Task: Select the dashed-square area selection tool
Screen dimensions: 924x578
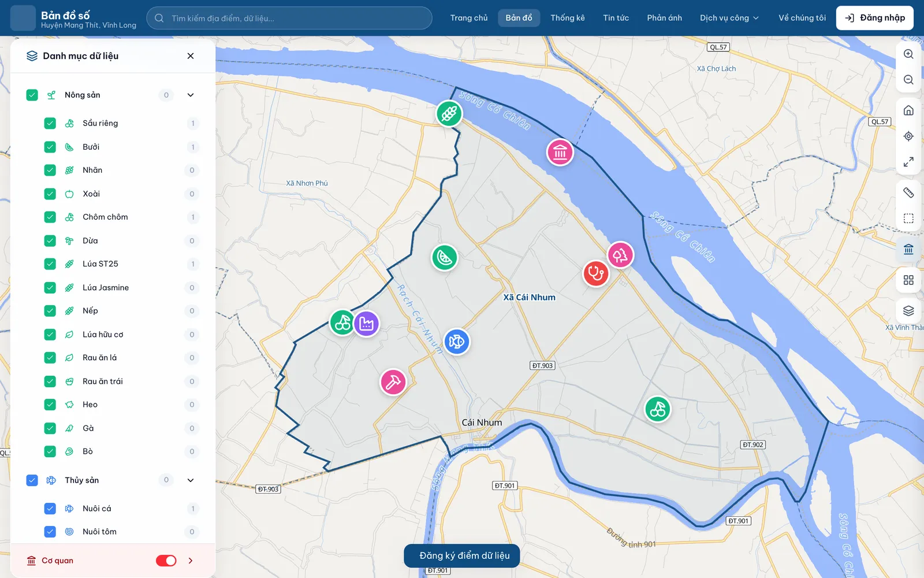Action: click(908, 218)
